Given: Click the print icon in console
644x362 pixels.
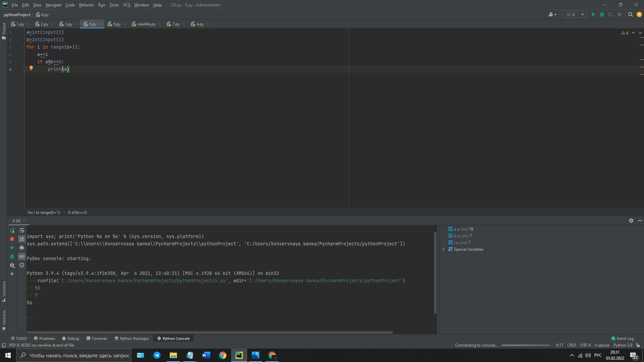Looking at the screenshot, I should click(x=22, y=248).
